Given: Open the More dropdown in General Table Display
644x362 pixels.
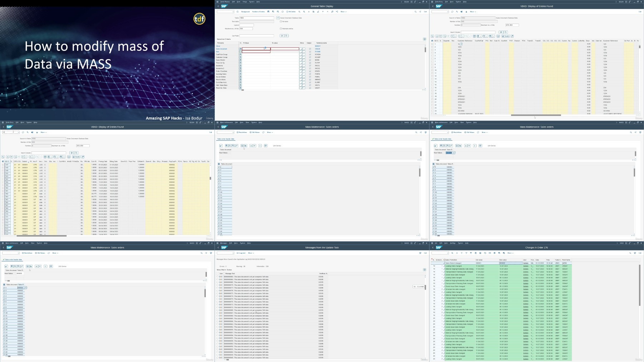Looking at the screenshot, I should click(x=343, y=11).
